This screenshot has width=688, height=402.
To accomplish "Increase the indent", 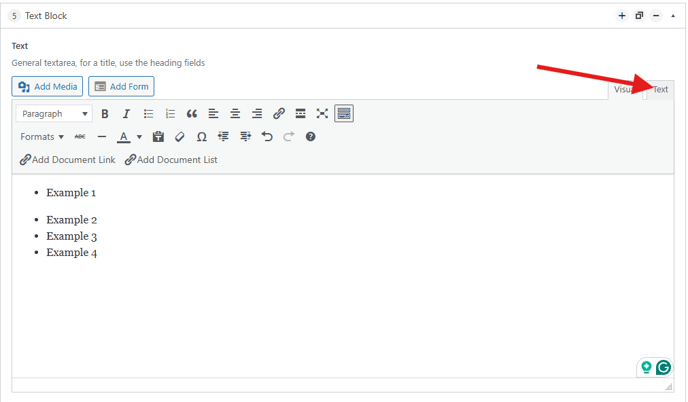I will (245, 137).
